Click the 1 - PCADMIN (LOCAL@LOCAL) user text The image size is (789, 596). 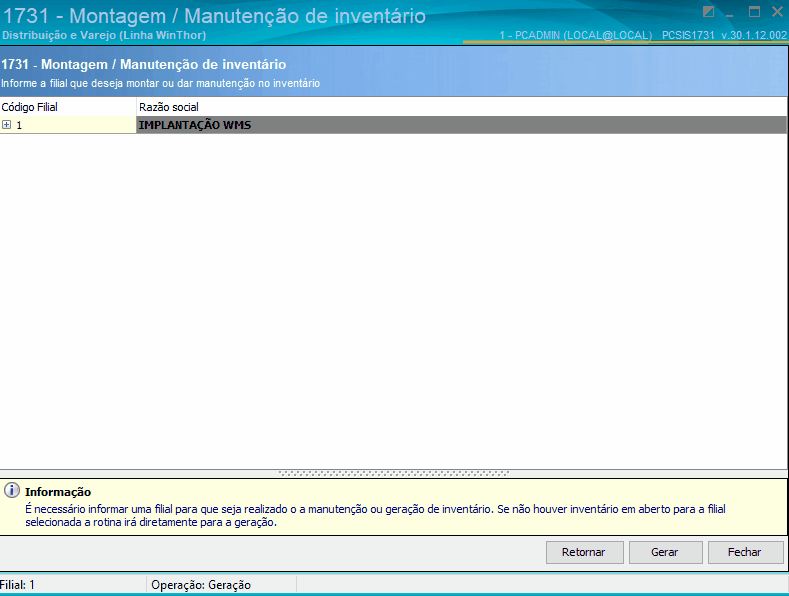click(576, 35)
